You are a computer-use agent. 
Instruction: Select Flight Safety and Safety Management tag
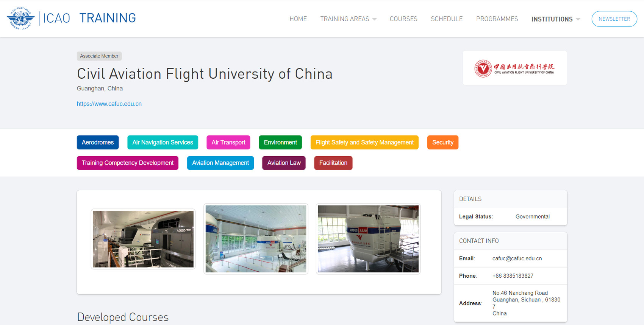pyautogui.click(x=364, y=142)
